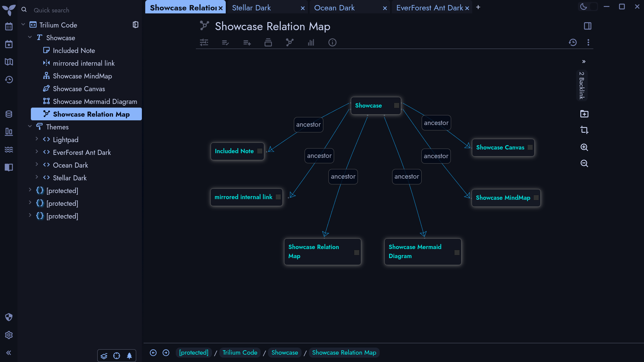The image size is (644, 362).
Task: Click the Trilium Code breadcrumb link
Action: [x=240, y=353]
